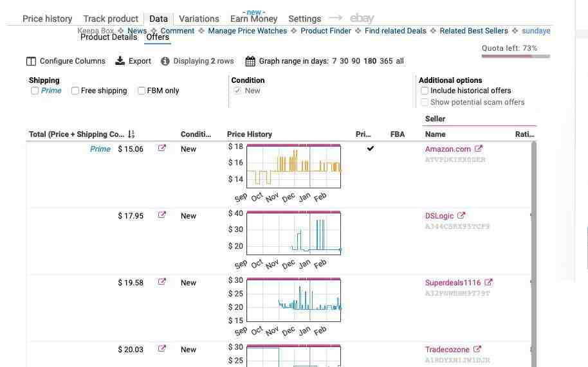Open the Earn Money tab

[254, 19]
